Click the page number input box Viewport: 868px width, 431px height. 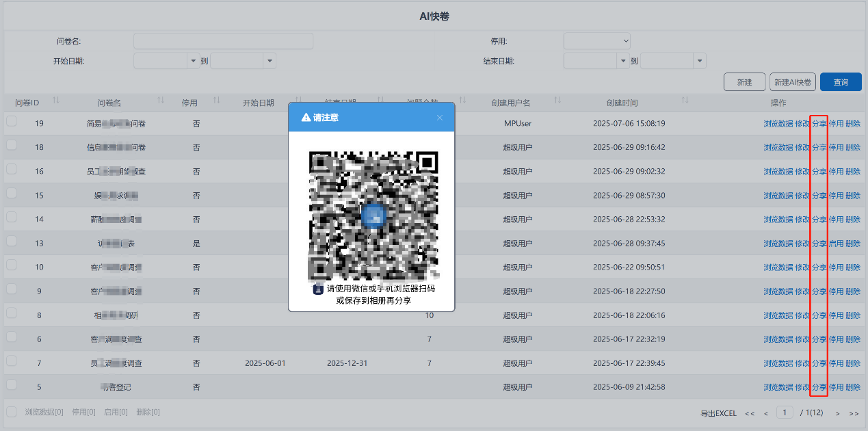[785, 413]
